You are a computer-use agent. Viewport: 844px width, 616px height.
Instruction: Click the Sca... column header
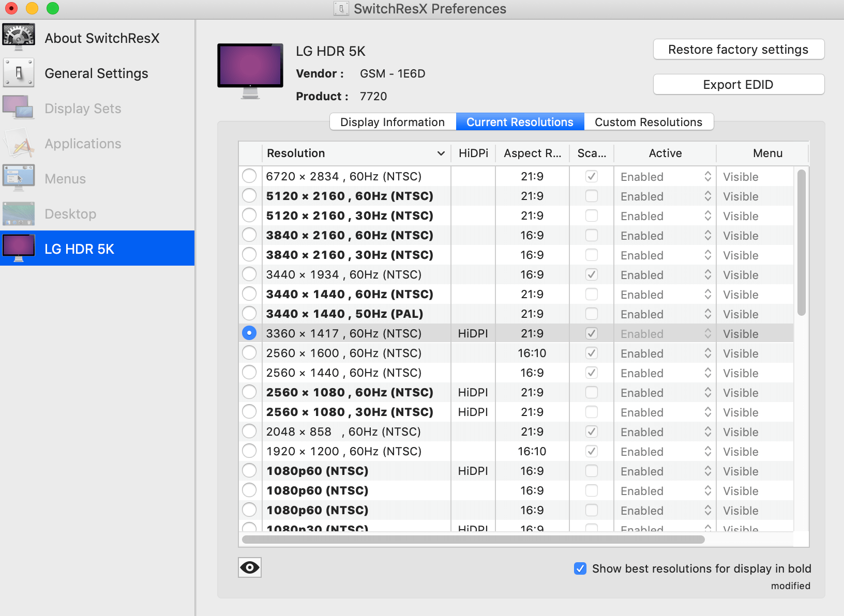[x=592, y=153]
